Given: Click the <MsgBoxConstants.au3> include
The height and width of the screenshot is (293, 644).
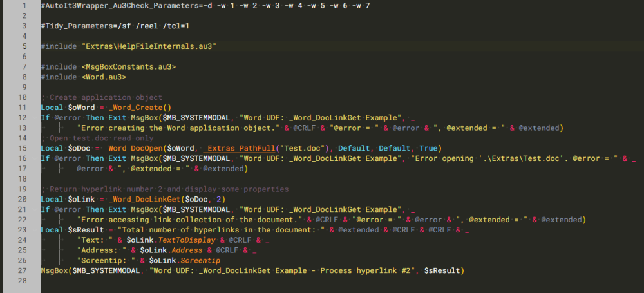Looking at the screenshot, I should click(x=129, y=66).
